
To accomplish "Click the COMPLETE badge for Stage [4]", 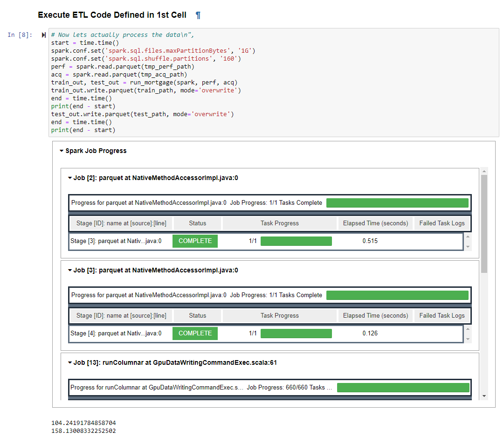I will coord(195,333).
